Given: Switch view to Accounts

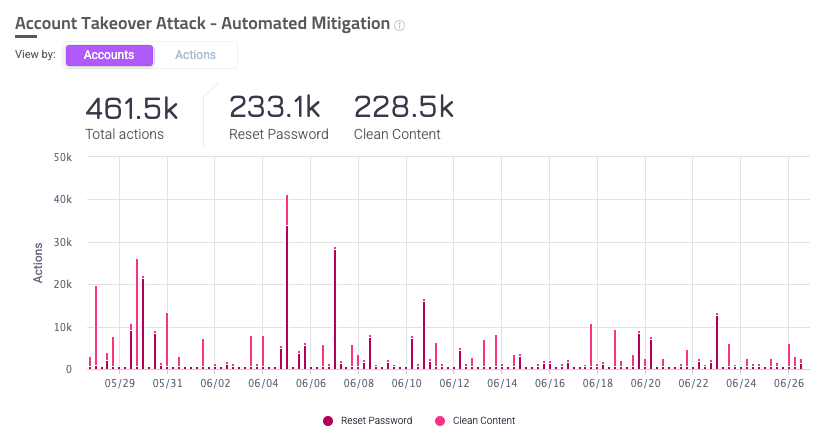Looking at the screenshot, I should [109, 55].
